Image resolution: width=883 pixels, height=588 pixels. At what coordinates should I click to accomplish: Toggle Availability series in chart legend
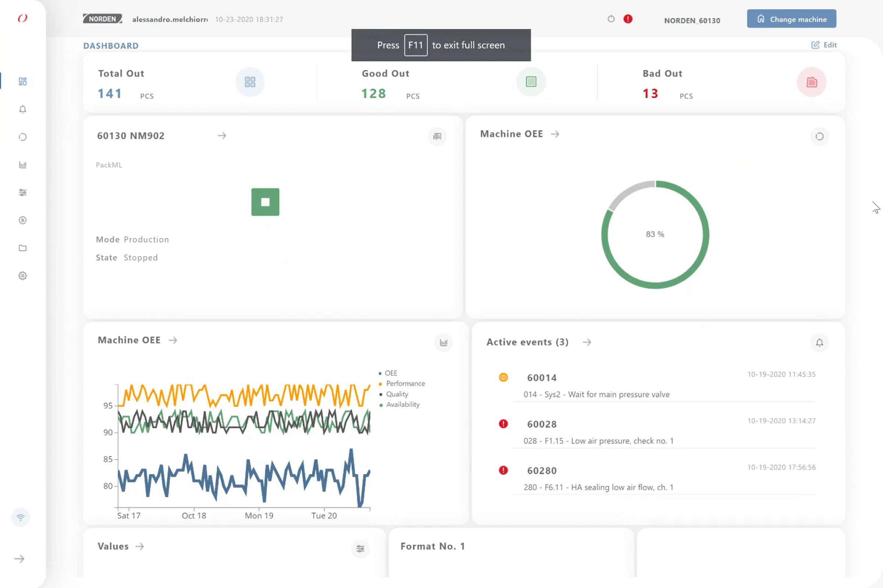click(403, 404)
